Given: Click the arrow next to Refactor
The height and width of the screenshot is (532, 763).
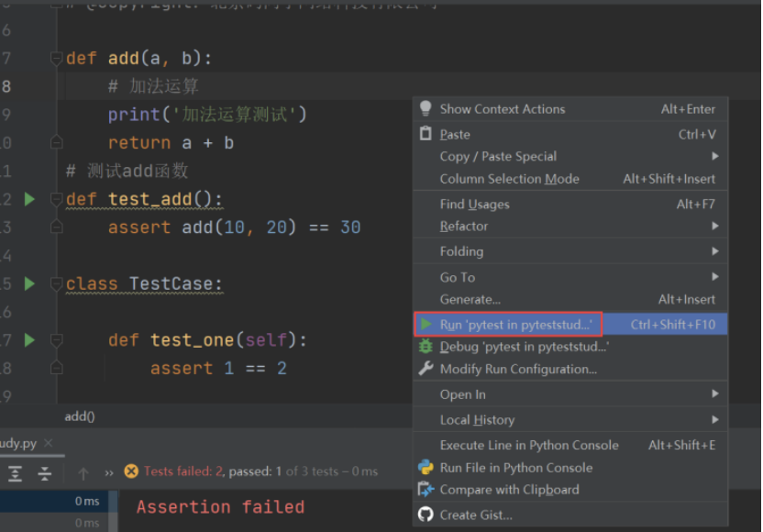Looking at the screenshot, I should point(714,226).
